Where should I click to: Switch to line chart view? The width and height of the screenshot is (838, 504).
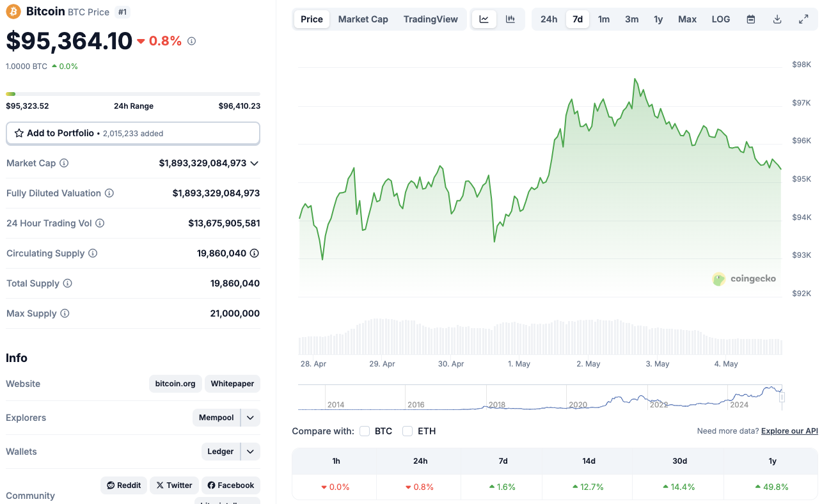pos(484,19)
